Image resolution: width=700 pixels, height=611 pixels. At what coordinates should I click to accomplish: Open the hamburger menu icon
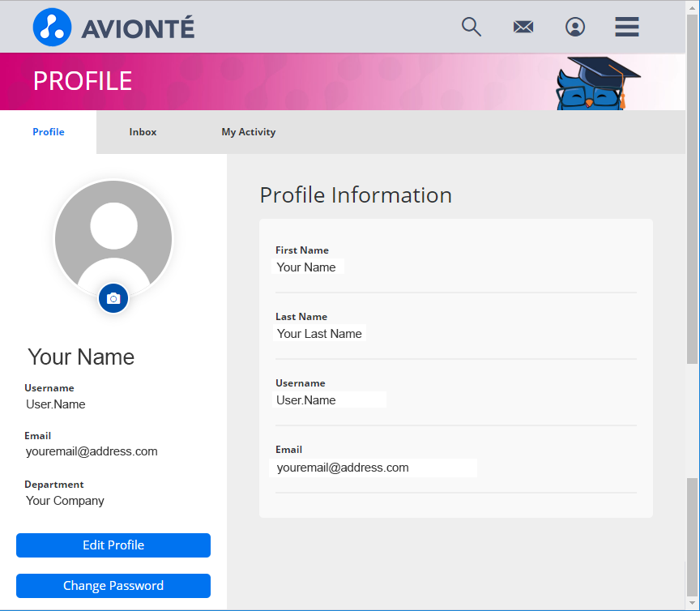[x=627, y=27]
